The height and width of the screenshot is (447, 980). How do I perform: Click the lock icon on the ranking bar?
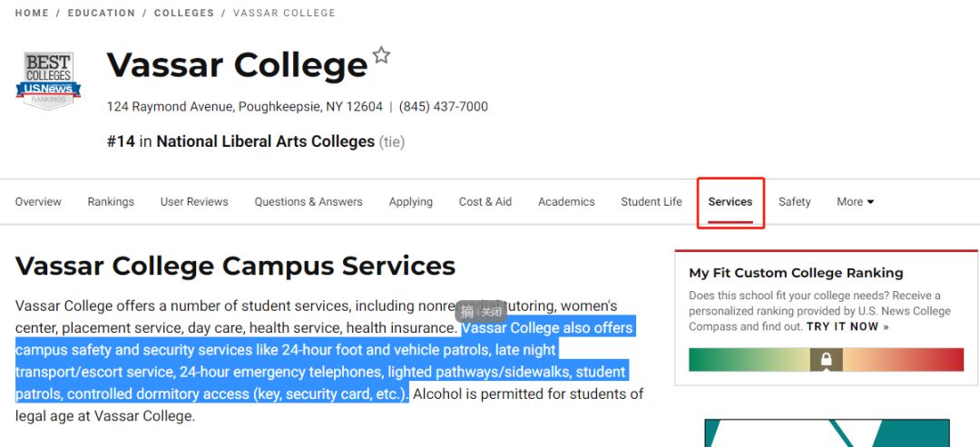click(827, 360)
